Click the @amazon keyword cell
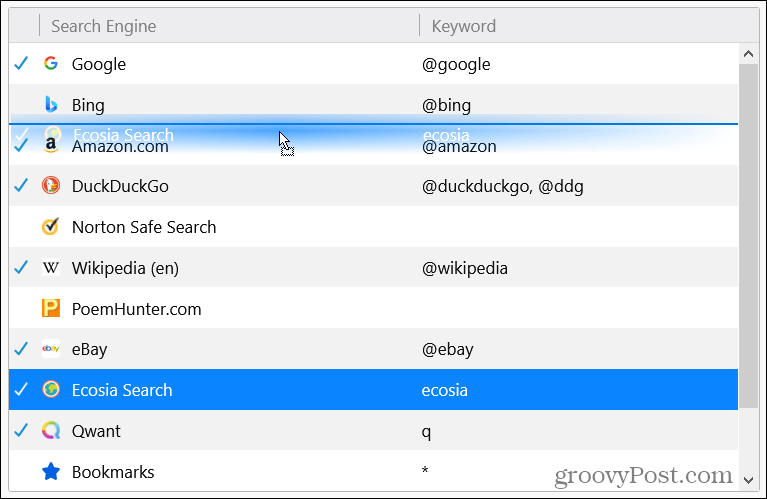The height and width of the screenshot is (499, 767). [x=459, y=146]
